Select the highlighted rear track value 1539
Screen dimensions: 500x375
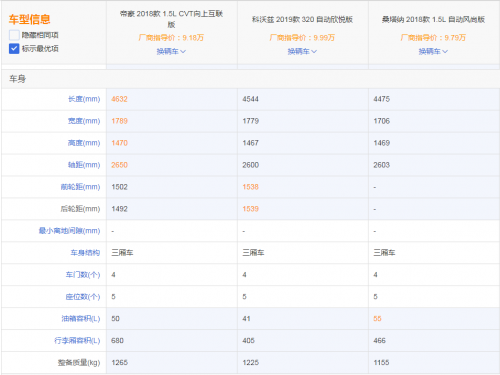coord(250,209)
